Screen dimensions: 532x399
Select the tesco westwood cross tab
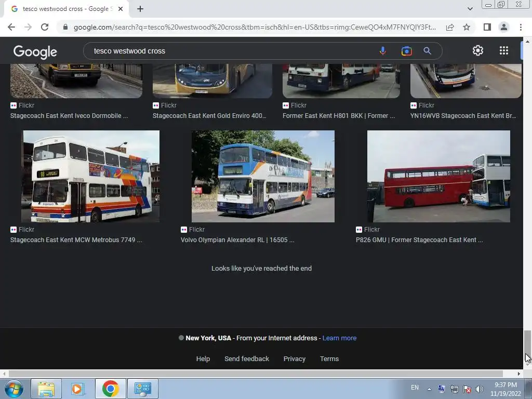66,9
